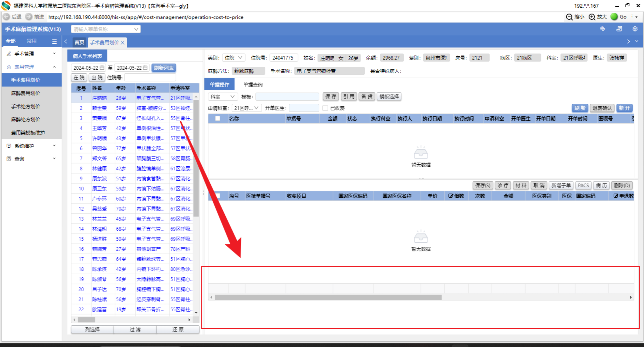The width and height of the screenshot is (644, 347).
Task: Check the 已收费 checkbox
Action: [x=325, y=108]
